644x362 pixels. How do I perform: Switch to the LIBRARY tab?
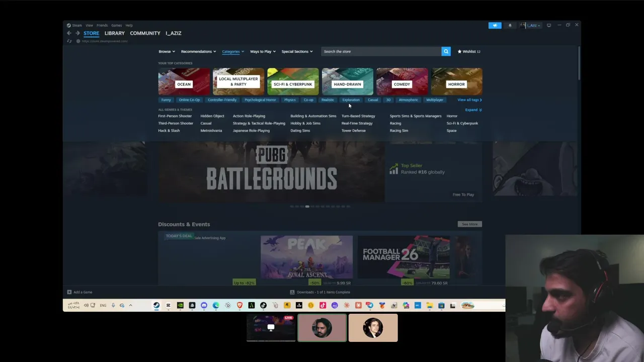pyautogui.click(x=115, y=33)
